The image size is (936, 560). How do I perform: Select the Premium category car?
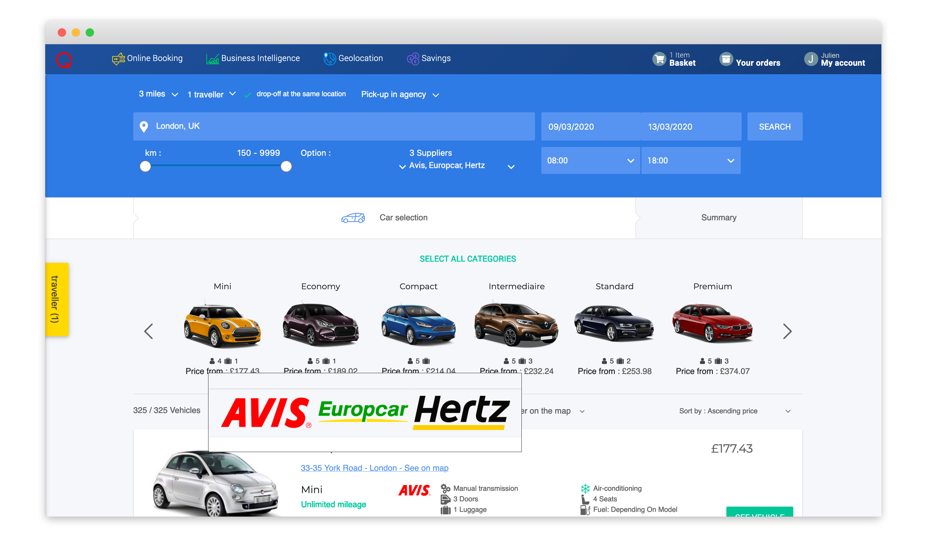click(713, 324)
